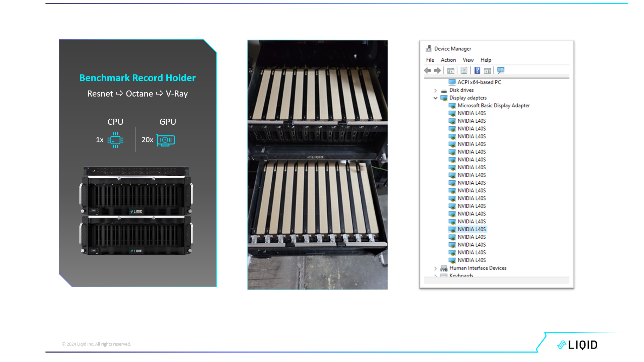Click the Liqid server chassis rendering
This screenshot has height=362, width=644.
(136, 210)
